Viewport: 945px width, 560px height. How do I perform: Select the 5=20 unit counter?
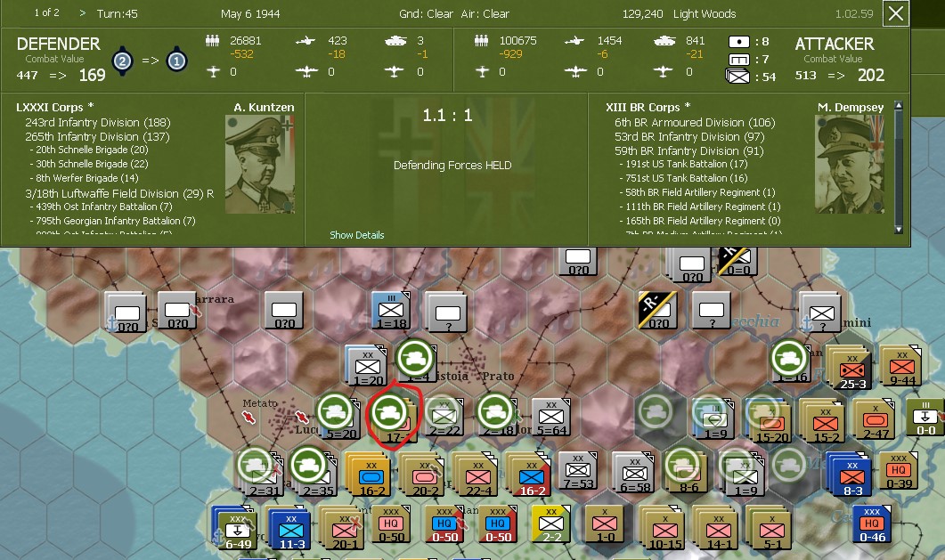click(x=339, y=418)
